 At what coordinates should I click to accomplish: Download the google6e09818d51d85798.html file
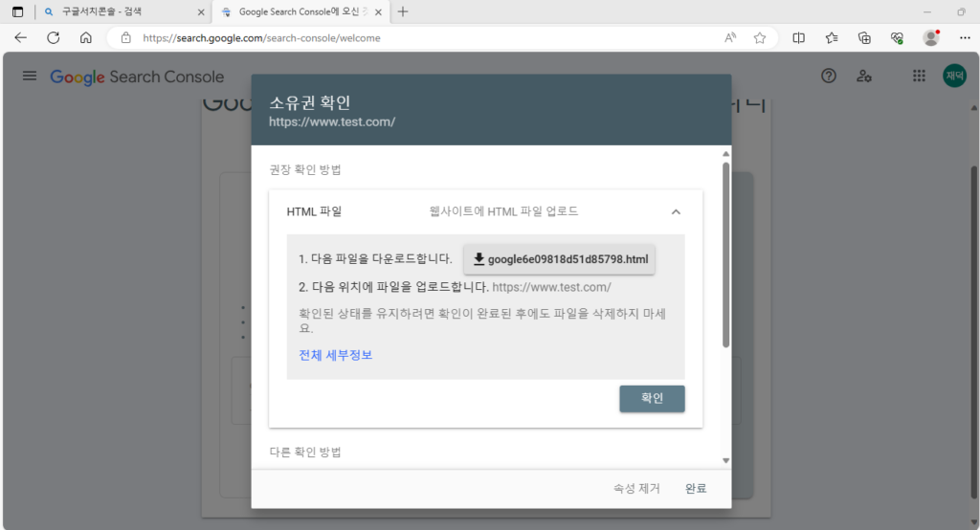[x=559, y=259]
